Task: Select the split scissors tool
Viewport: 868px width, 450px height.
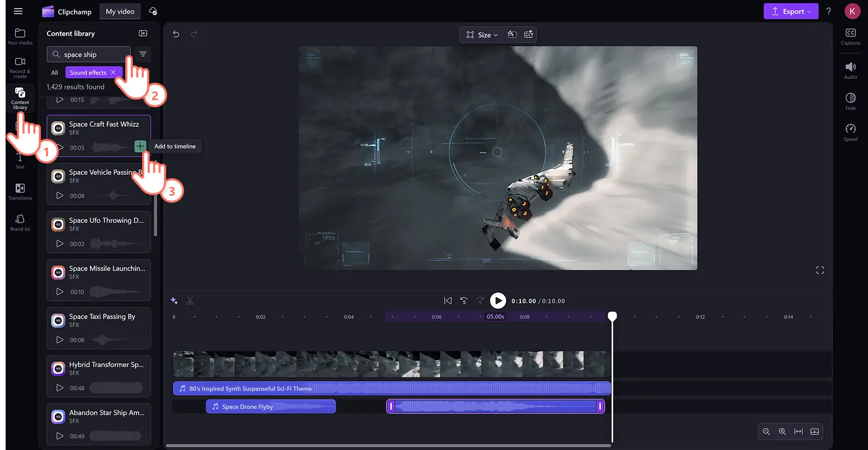Action: (190, 301)
